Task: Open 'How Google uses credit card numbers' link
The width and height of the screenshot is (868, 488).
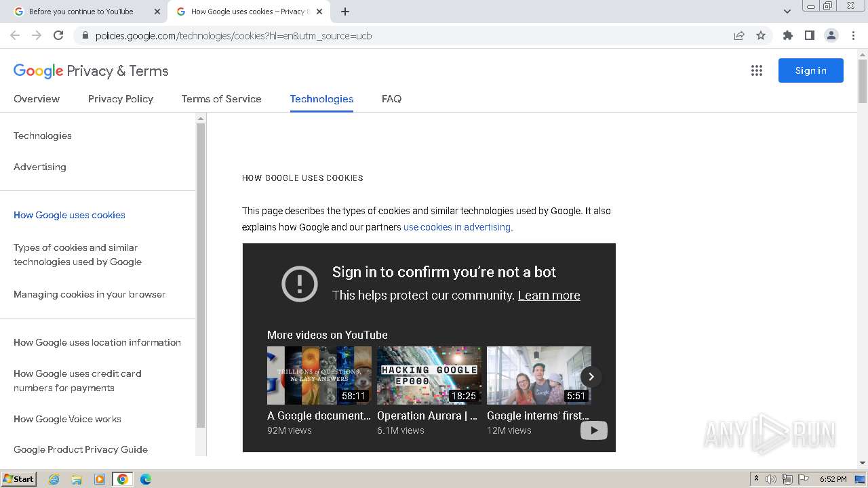Action: [77, 381]
